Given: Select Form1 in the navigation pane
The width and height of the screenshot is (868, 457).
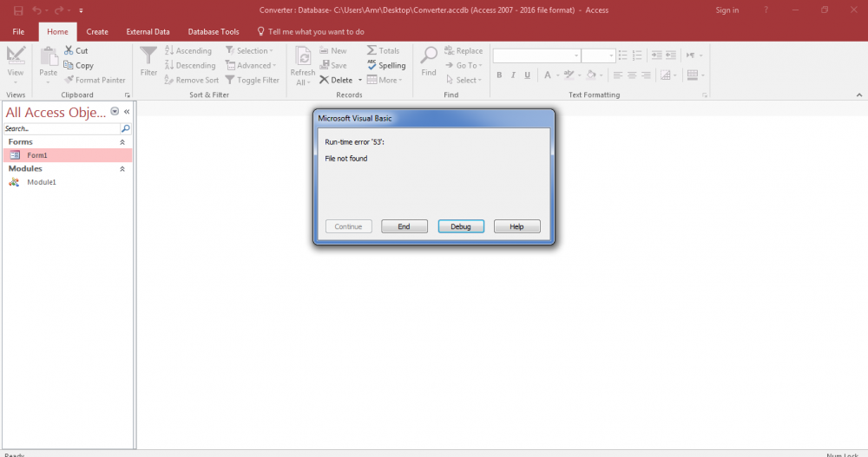Looking at the screenshot, I should (36, 155).
